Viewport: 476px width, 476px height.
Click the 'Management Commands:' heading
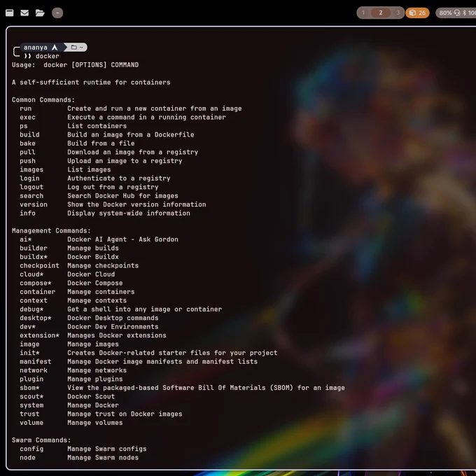coord(51,231)
